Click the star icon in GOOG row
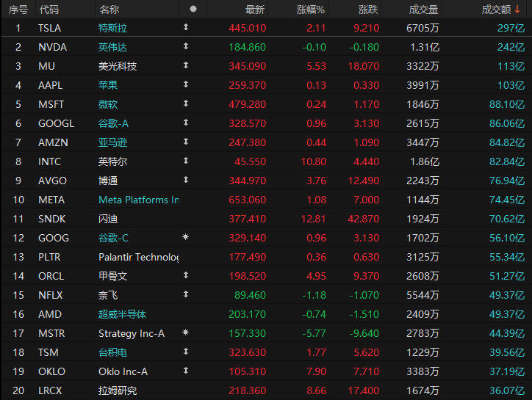 tap(185, 237)
